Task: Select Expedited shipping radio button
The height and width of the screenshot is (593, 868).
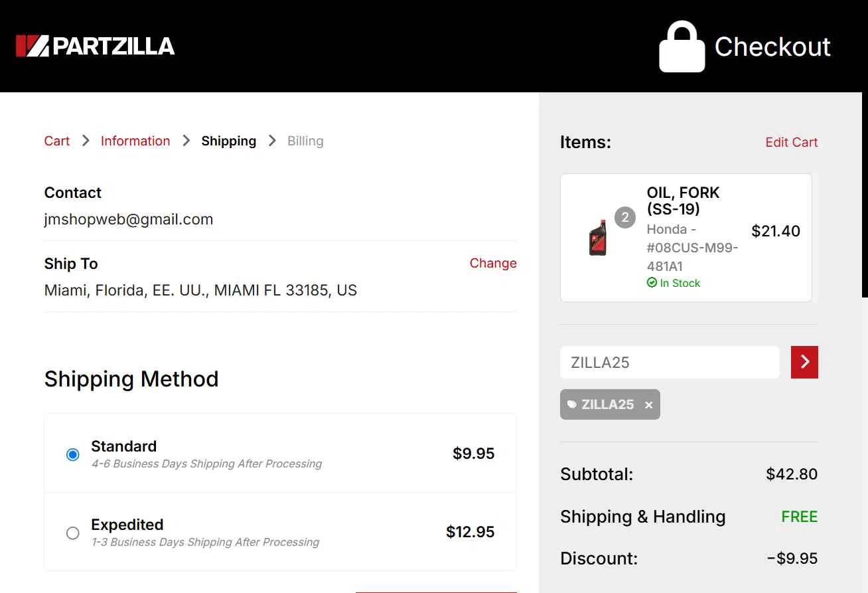Action: 73,533
